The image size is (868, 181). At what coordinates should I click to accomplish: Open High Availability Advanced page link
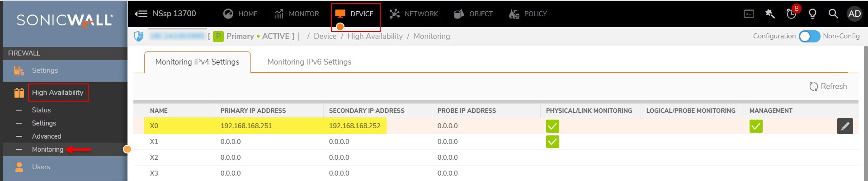tap(47, 136)
